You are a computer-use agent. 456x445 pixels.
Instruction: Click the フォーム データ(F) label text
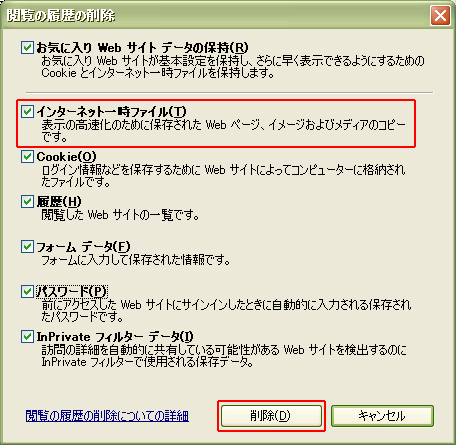(x=83, y=247)
